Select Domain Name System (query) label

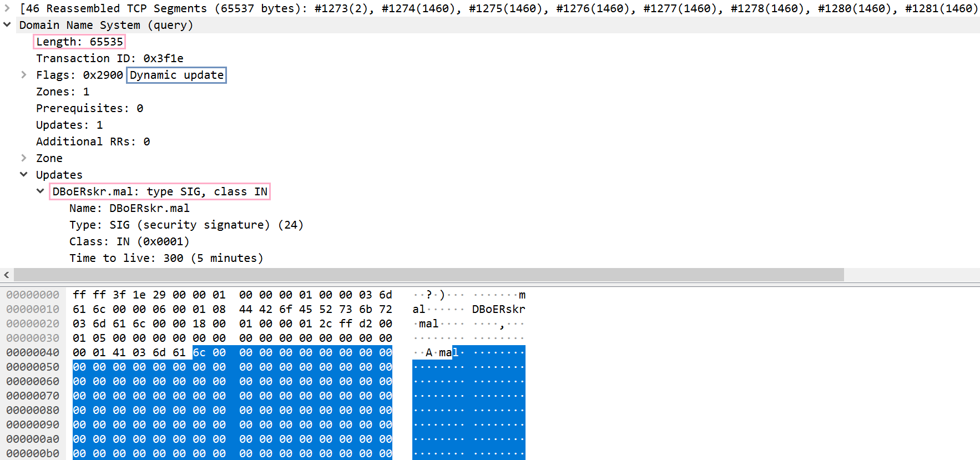[107, 25]
